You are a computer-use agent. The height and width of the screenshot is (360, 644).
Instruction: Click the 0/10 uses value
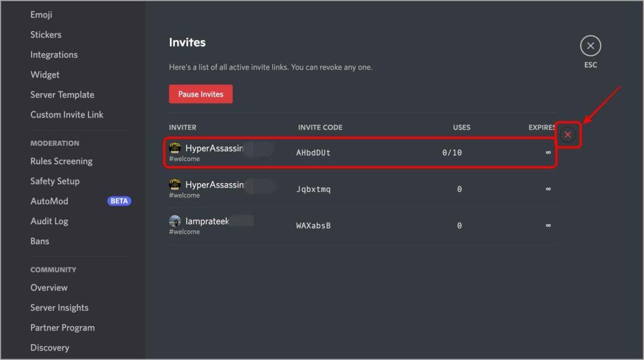pos(452,153)
